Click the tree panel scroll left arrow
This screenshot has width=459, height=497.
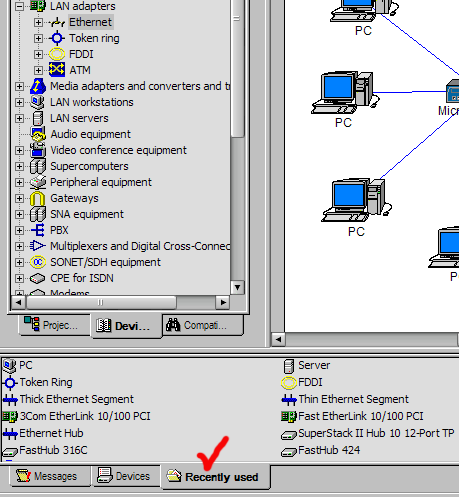click(18, 302)
